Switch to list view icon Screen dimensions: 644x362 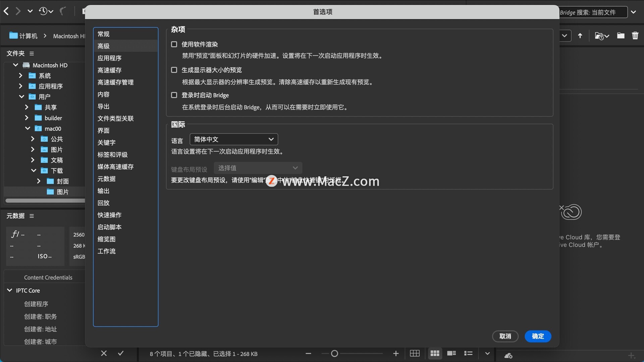[468, 353]
